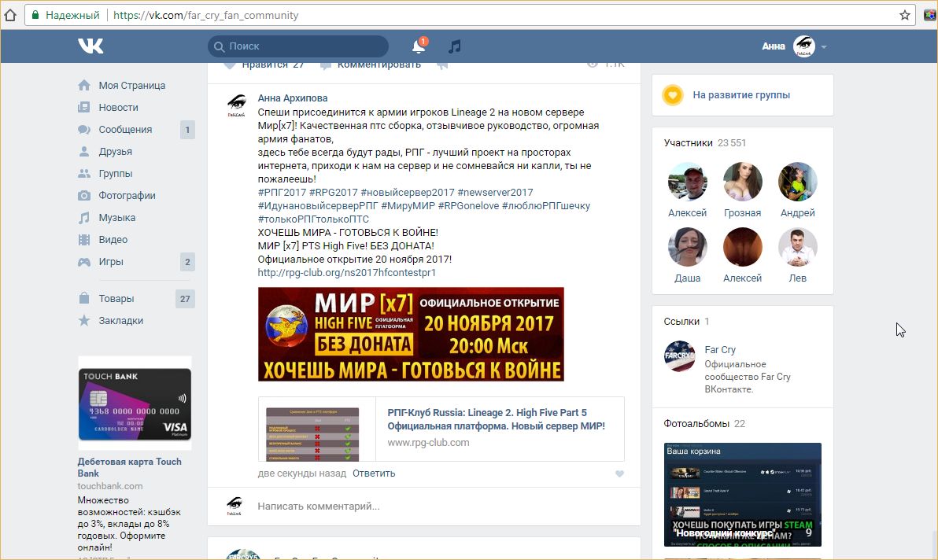The width and height of the screenshot is (938, 560).
Task: Click the Игры sidebar item
Action: [x=111, y=263]
